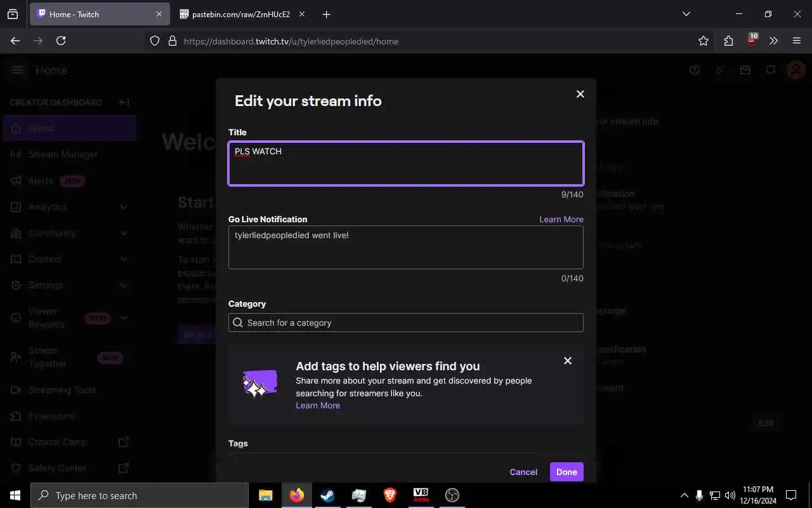The image size is (812, 508).
Task: Close the pastebin tab
Action: click(x=302, y=14)
